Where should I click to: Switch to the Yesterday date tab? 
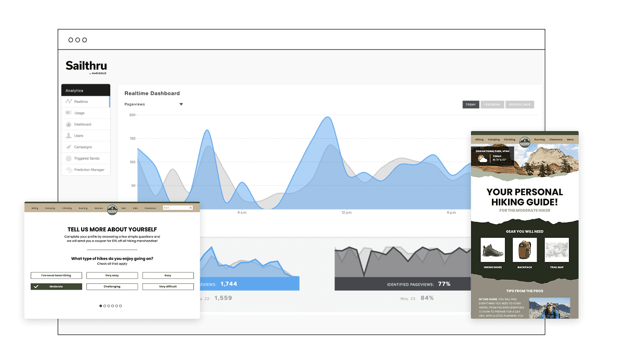tap(492, 105)
